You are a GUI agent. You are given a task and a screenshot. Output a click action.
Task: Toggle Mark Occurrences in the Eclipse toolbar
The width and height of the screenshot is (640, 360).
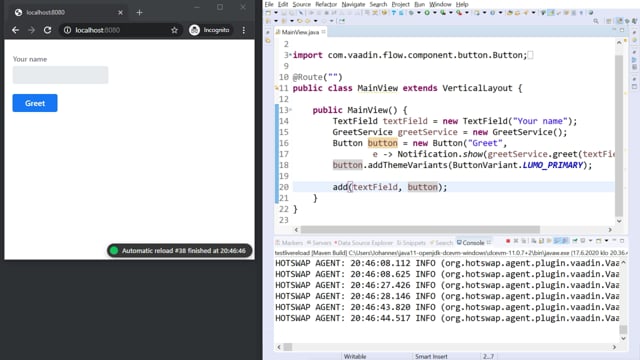point(551,13)
